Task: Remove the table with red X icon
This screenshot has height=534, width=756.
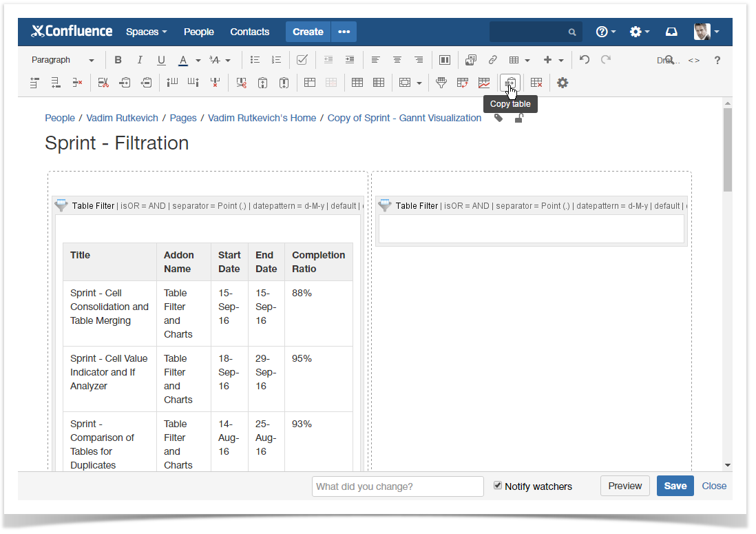Action: [536, 83]
